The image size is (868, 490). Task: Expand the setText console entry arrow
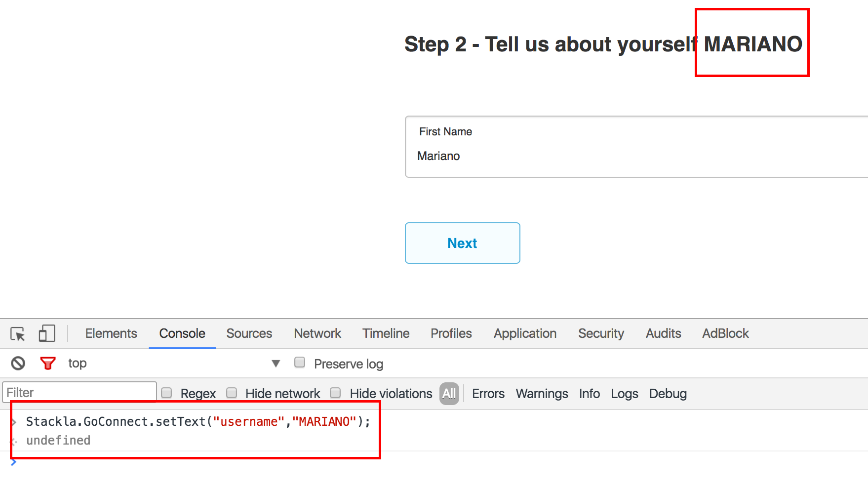point(14,422)
